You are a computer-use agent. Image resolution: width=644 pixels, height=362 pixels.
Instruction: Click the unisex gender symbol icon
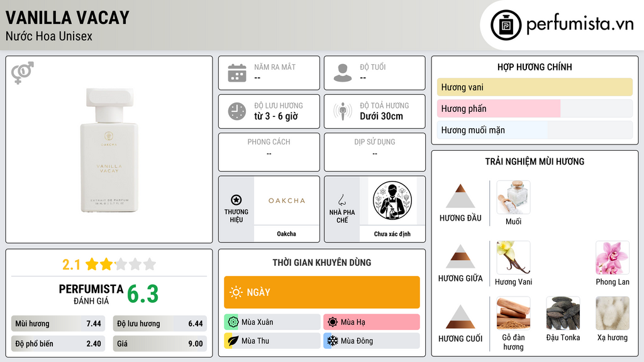[x=23, y=73]
